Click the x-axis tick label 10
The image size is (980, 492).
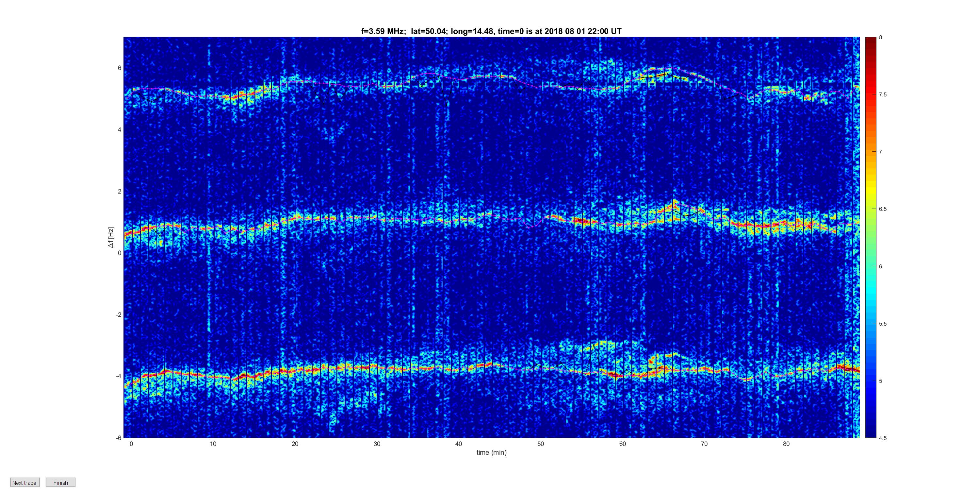(x=213, y=444)
